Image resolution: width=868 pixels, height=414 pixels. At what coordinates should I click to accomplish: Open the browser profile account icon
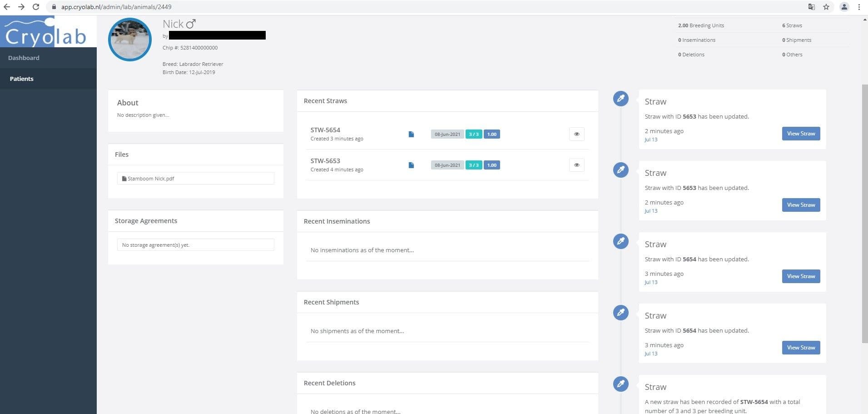tap(844, 7)
